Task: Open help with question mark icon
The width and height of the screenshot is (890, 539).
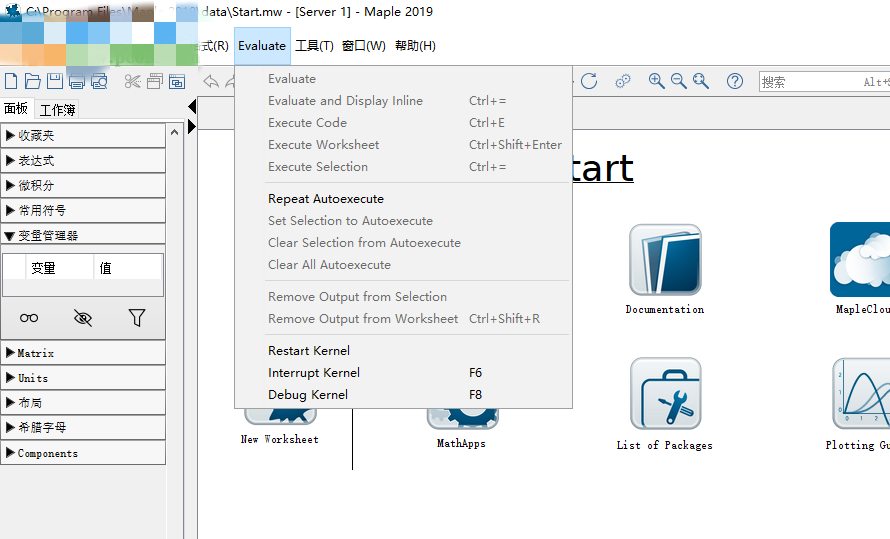Action: pyautogui.click(x=734, y=81)
